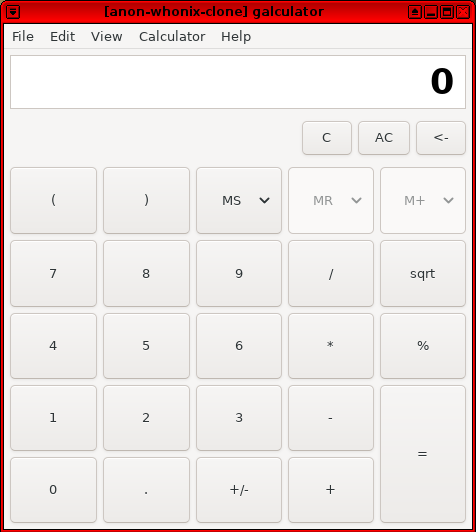Viewport: 476px width, 532px height.
Task: Click the division slash operator
Action: [x=331, y=273]
